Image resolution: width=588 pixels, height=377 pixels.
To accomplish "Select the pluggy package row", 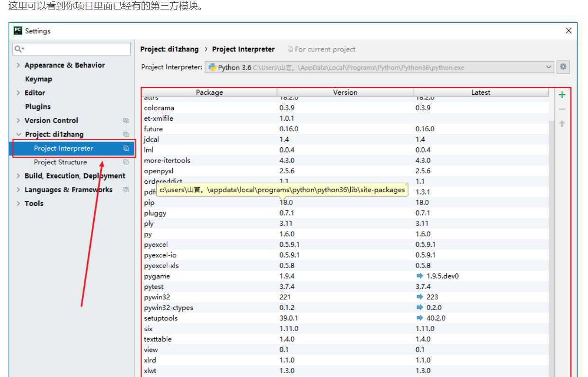I will (x=345, y=213).
